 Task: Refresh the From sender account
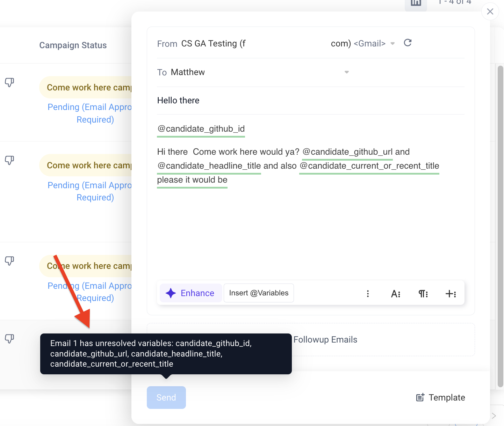click(408, 43)
